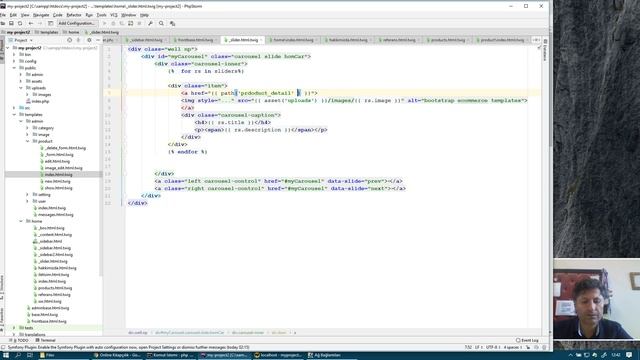Select iletisim.html.twig in project tree
The height and width of the screenshot is (360, 640).
pos(51,275)
